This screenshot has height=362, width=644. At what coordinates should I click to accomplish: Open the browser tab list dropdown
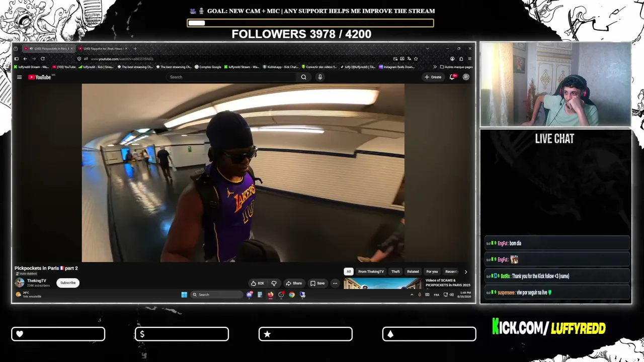coord(427,49)
